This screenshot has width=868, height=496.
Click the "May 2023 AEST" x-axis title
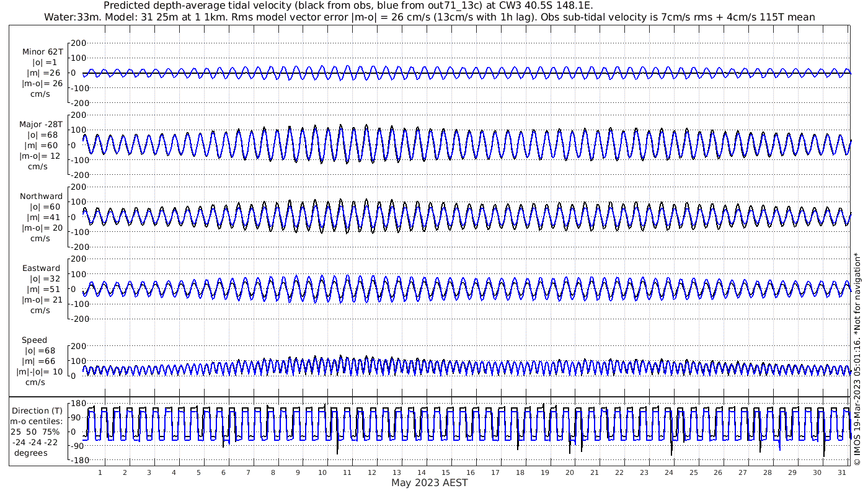coord(430,482)
